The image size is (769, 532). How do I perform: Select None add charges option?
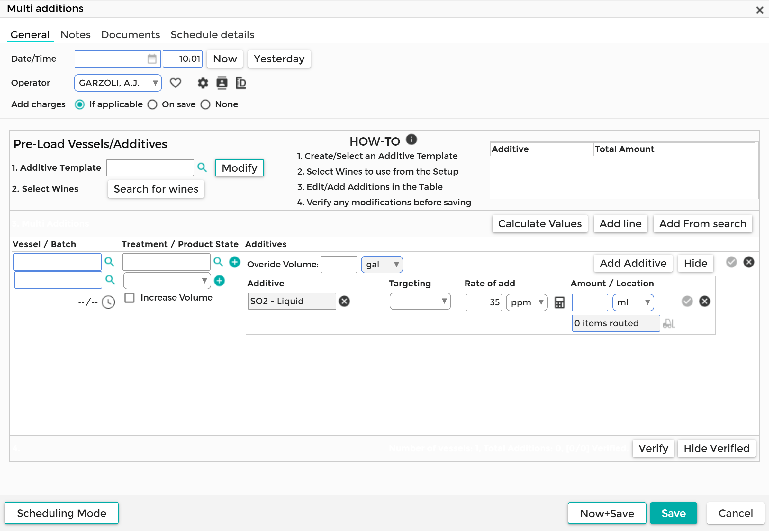pos(205,105)
